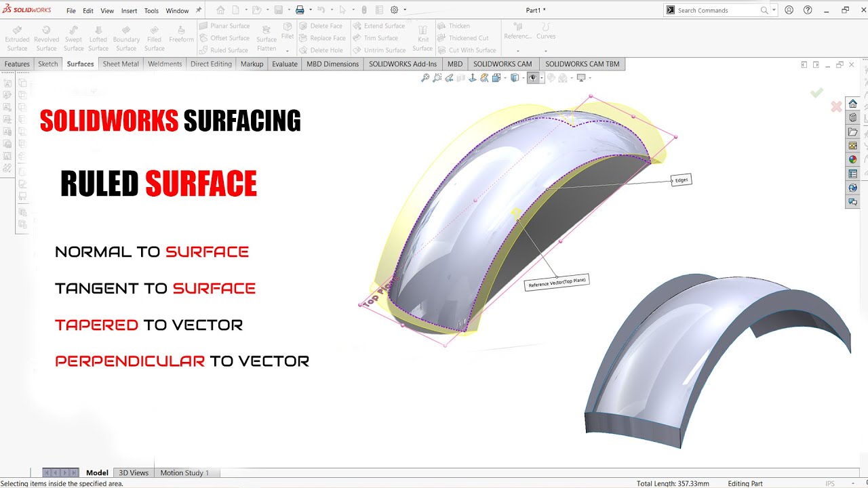Expand the Options gear dropdown arrow
The image size is (868, 488).
coord(405,10)
